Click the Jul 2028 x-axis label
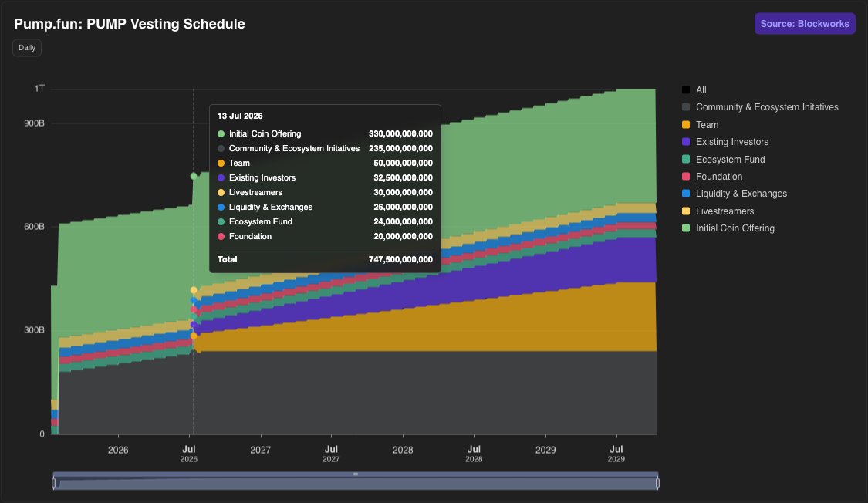 [x=474, y=454]
